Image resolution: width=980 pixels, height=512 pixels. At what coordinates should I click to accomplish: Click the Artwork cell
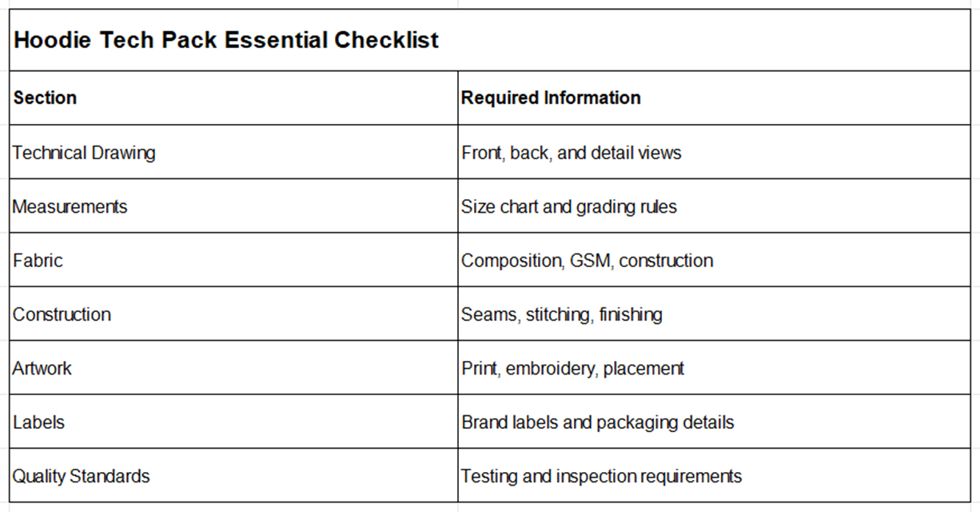pos(233,368)
